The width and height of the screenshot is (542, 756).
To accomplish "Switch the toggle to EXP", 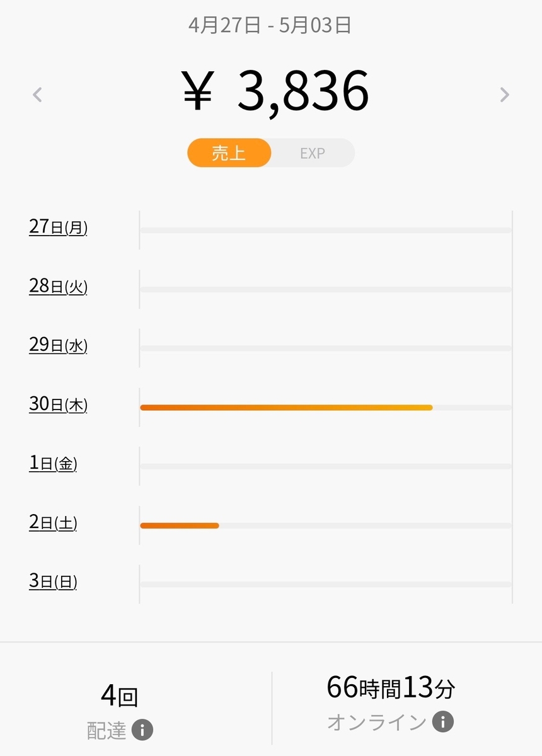I will 313,153.
